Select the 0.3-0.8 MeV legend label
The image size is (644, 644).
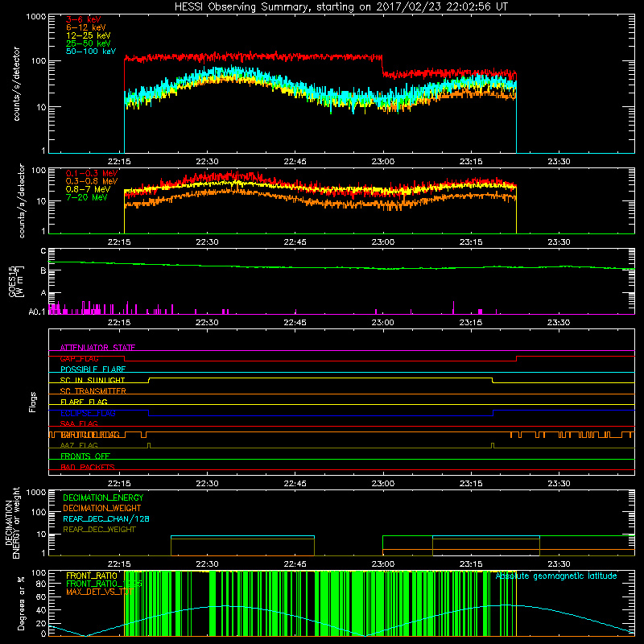92,181
